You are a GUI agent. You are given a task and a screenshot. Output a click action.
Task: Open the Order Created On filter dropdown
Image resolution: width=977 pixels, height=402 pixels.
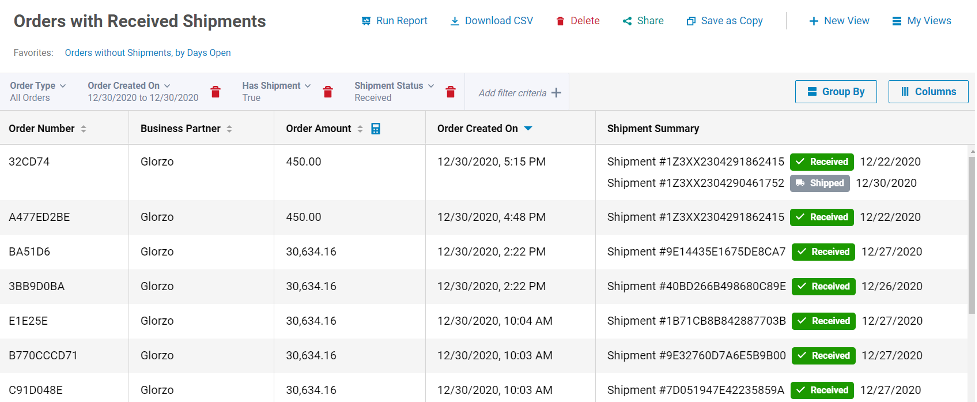[x=129, y=86]
